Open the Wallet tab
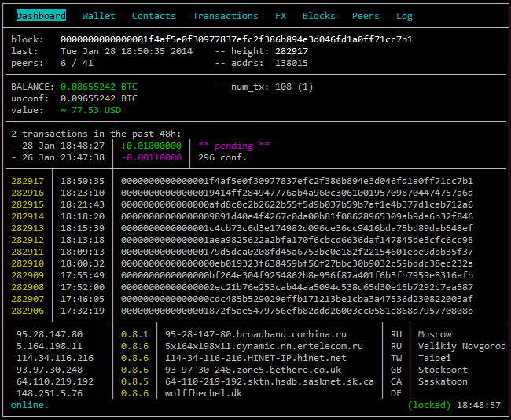Screen dimensions: 511x420 click(99, 16)
